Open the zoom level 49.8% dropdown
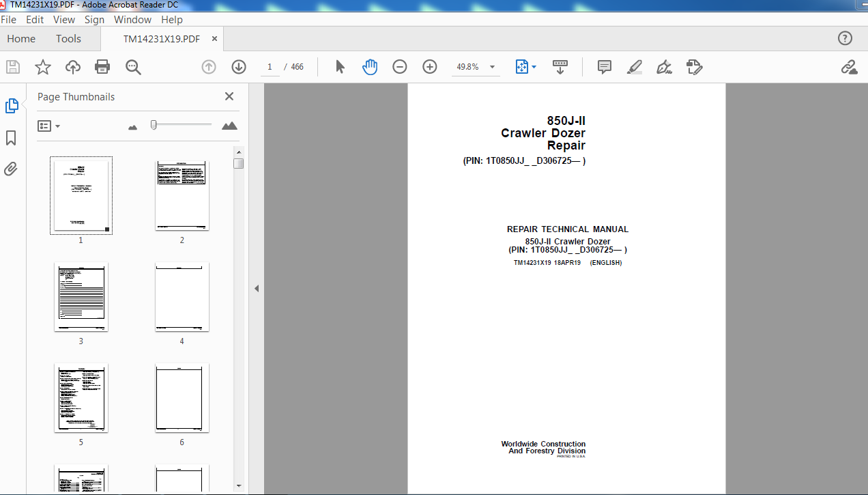This screenshot has height=495, width=868. pos(493,67)
